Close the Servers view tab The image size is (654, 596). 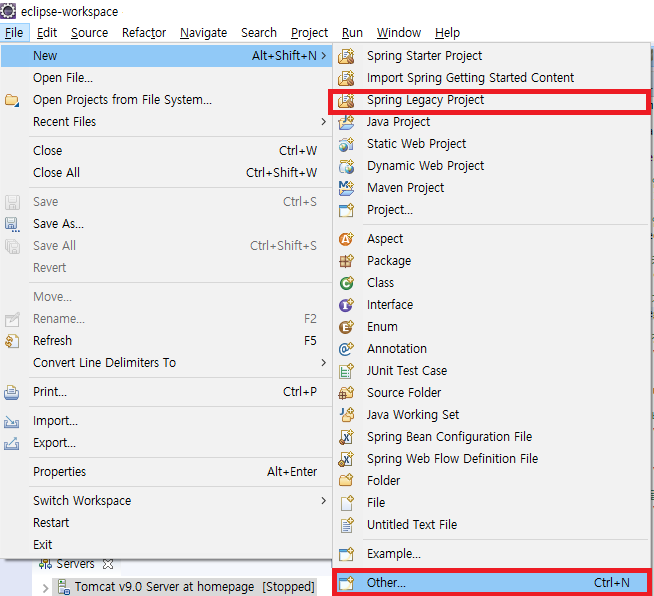pos(108,564)
